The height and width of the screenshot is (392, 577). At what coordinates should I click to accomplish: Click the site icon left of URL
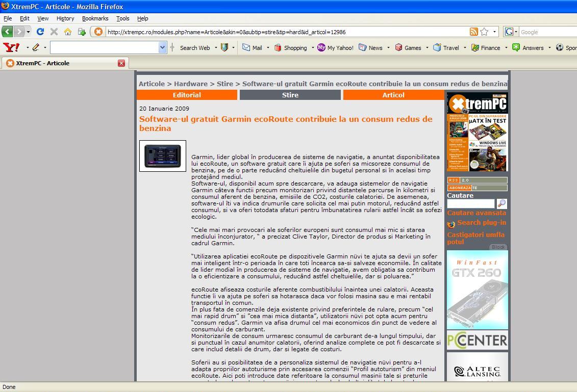pyautogui.click(x=98, y=32)
